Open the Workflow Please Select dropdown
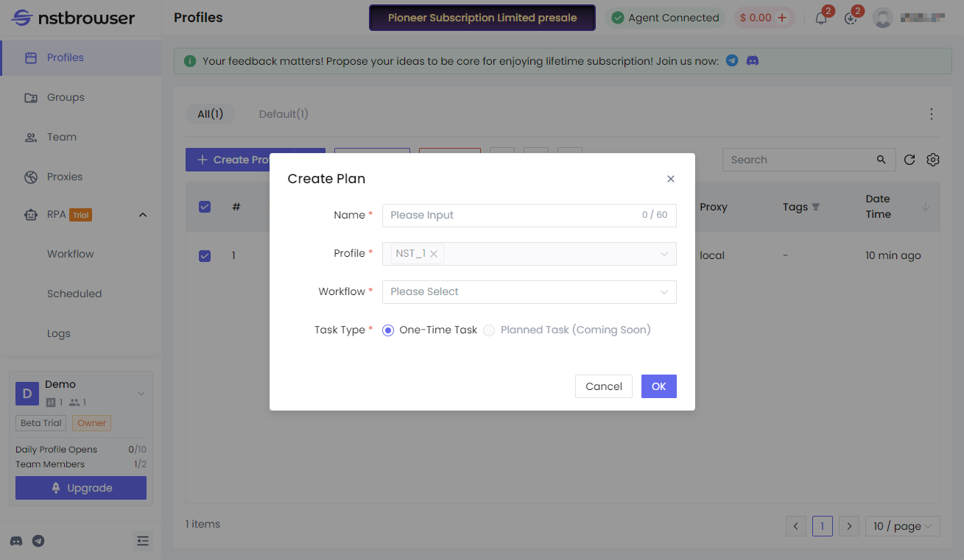Screen dimensions: 964x560 (529, 291)
